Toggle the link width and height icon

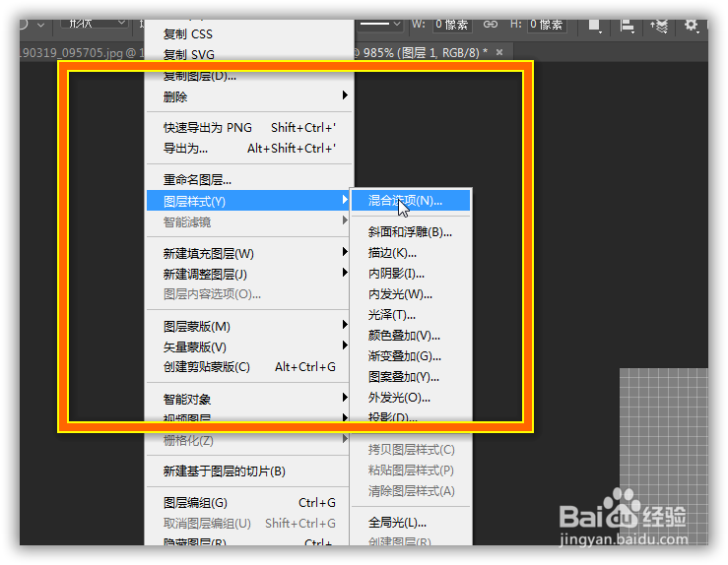click(491, 25)
